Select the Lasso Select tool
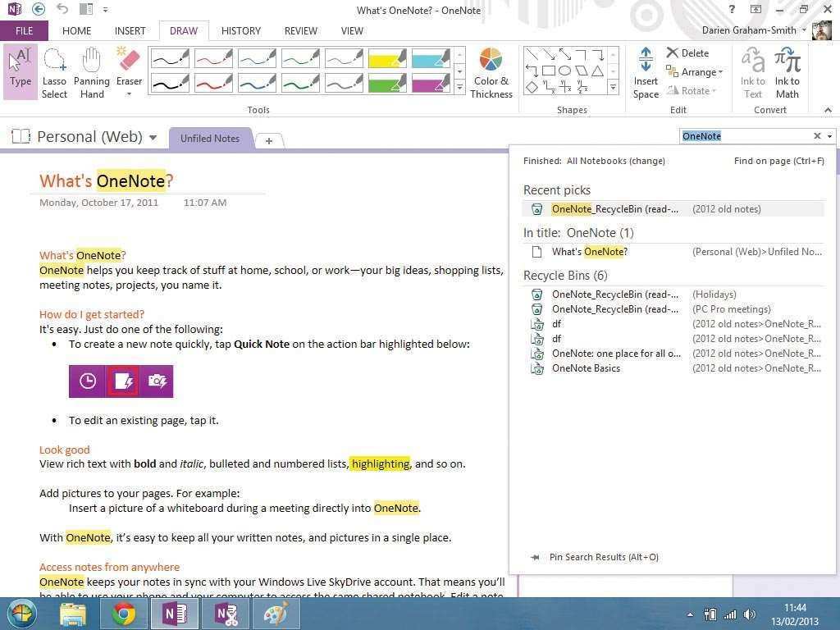840x630 pixels. [x=55, y=74]
